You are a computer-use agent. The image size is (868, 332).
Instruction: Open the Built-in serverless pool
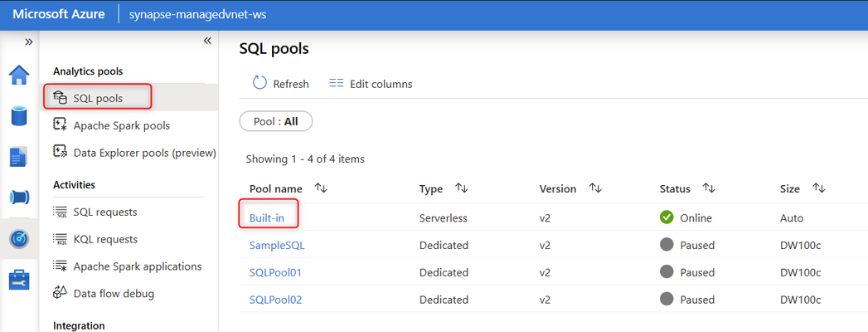pyautogui.click(x=267, y=218)
